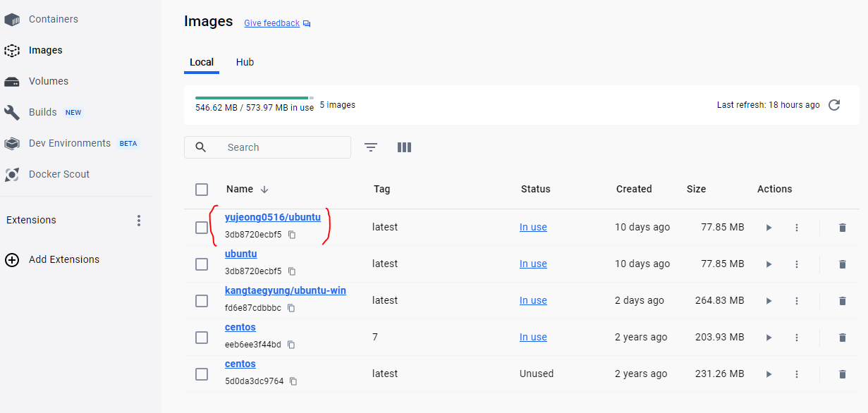Click the 5 images count text
This screenshot has height=413, width=868.
tap(338, 105)
